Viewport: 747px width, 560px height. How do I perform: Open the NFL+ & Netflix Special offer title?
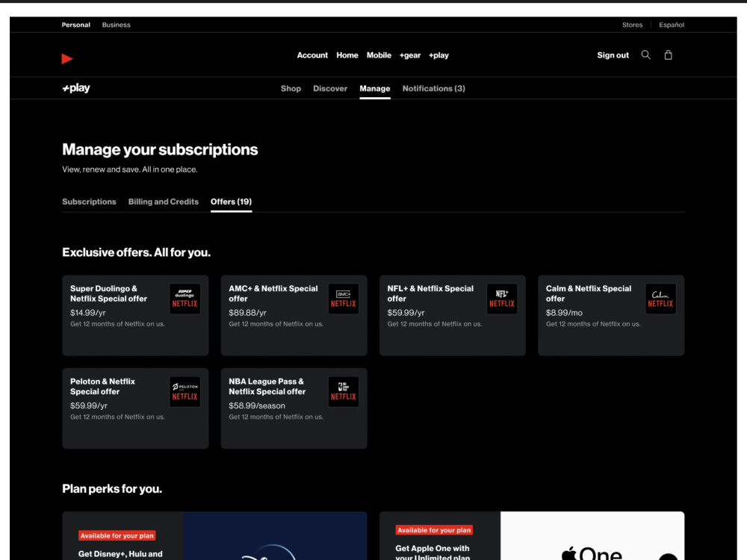[431, 293]
